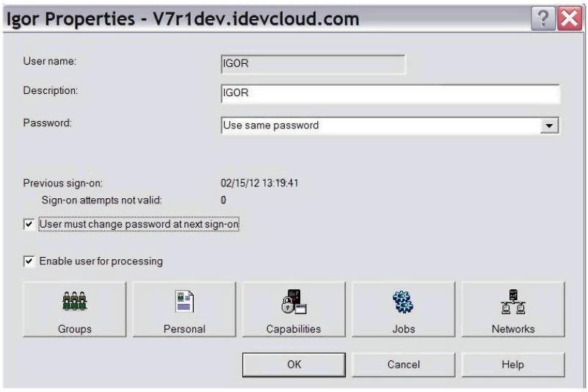Screen dimensions: 588x392
Task: Open the Groups settings with the people icon
Action: coord(75,310)
